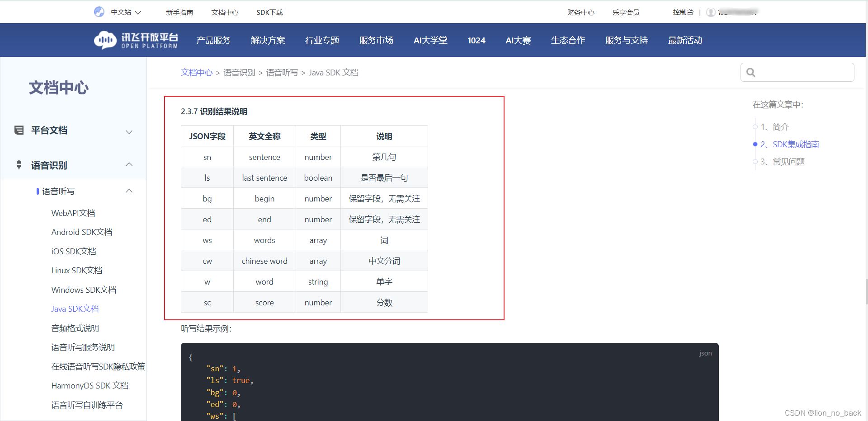The image size is (868, 421).
Task: Click the 语音识别 microphone icon
Action: pos(19,165)
